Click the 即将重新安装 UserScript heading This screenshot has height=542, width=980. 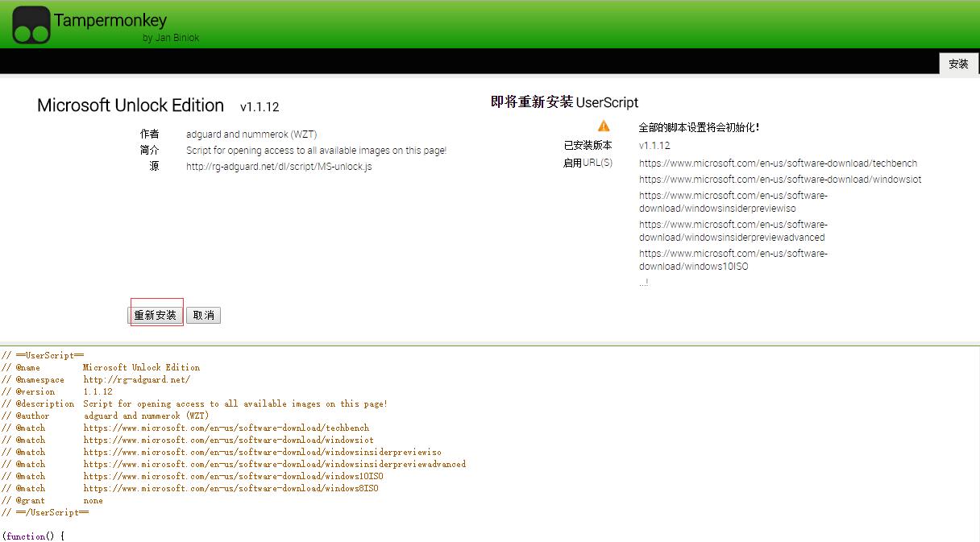coord(564,102)
